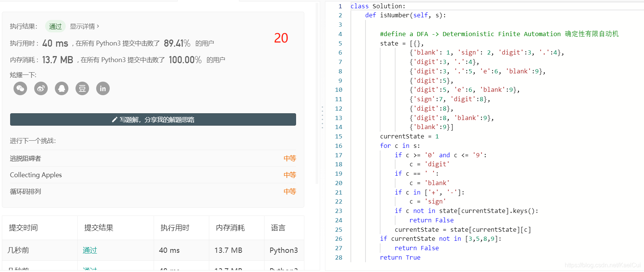Place cursor on class Solution line
Screen dimensions: 644x272
378,6
